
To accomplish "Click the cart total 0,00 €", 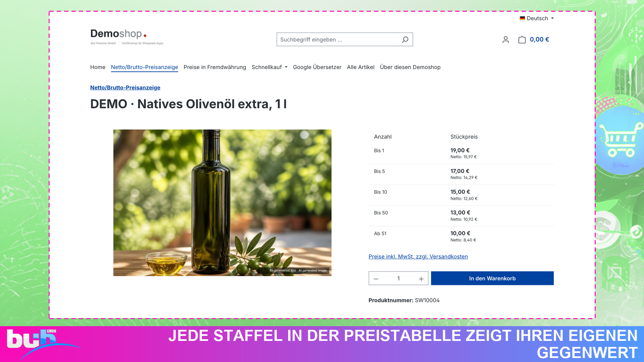I will (x=539, y=40).
